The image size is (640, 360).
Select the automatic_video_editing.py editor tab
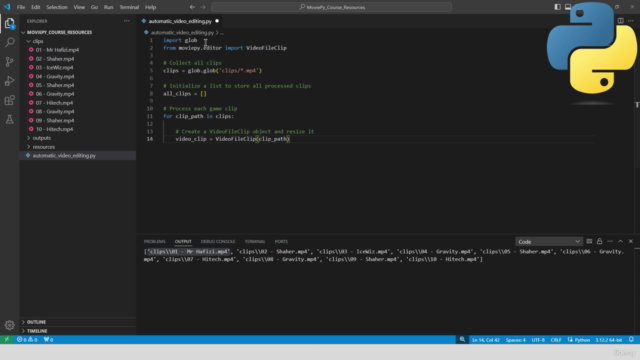(180, 21)
